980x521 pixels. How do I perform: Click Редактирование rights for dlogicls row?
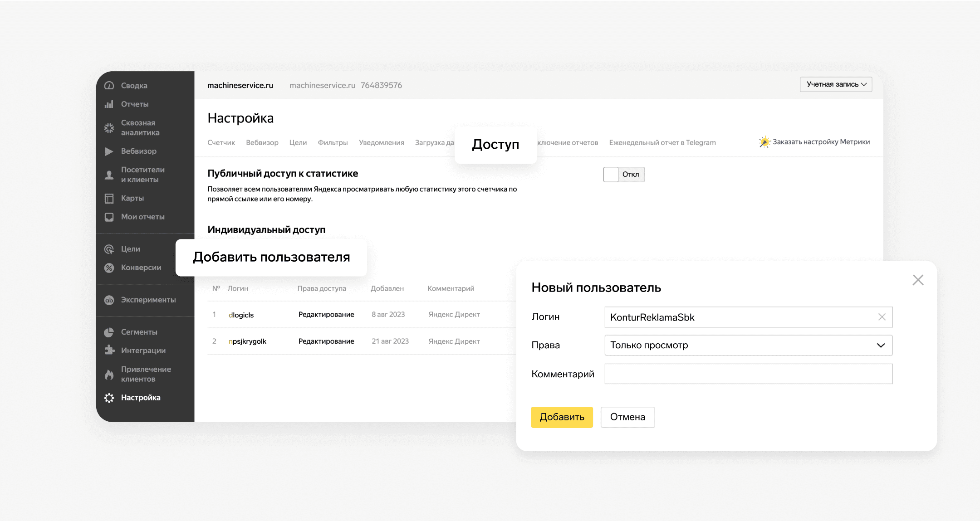[326, 315]
